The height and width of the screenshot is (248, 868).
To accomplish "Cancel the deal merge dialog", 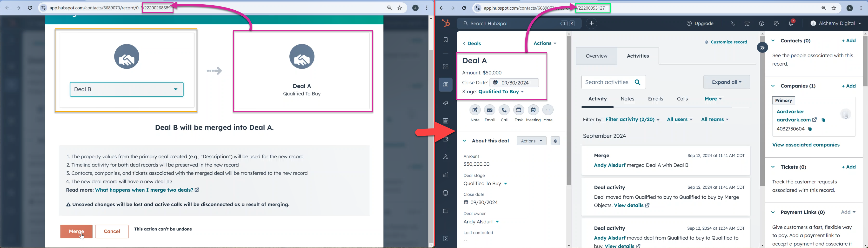I will click(112, 231).
